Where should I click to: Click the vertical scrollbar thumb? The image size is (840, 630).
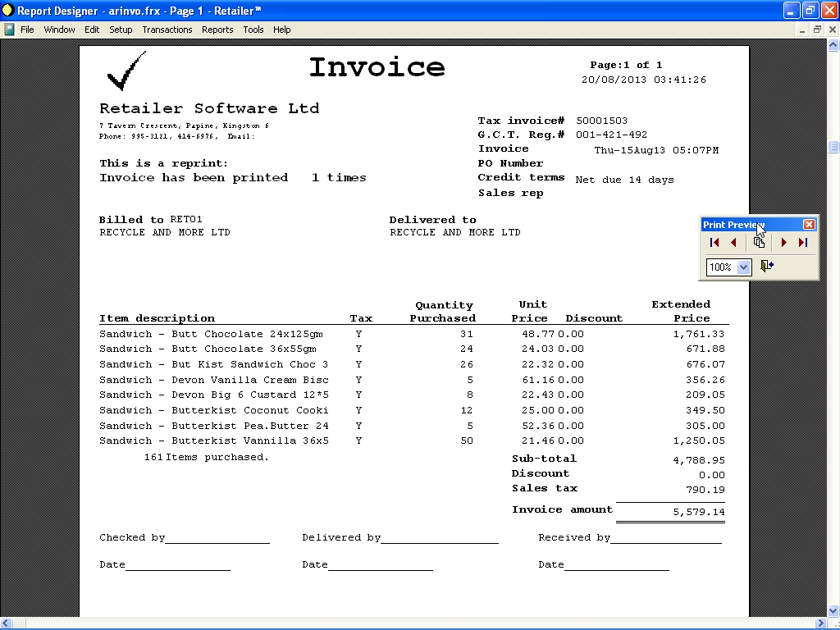pos(833,147)
